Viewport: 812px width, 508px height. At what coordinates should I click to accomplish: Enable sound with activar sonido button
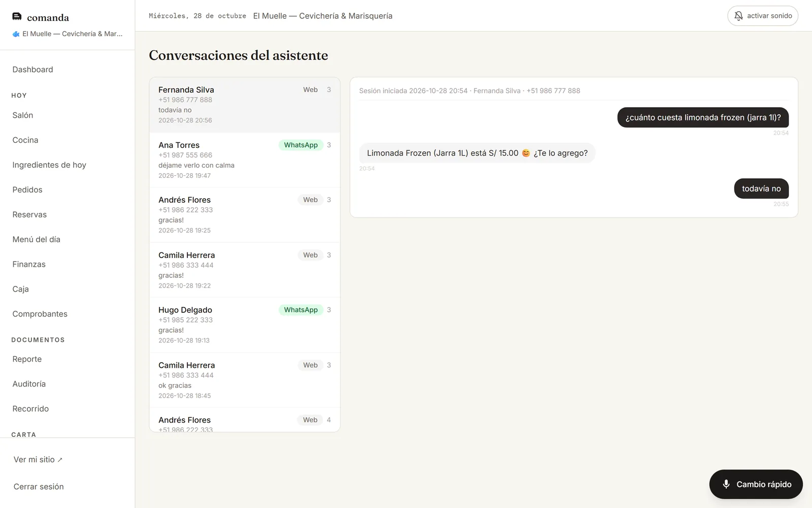(763, 16)
